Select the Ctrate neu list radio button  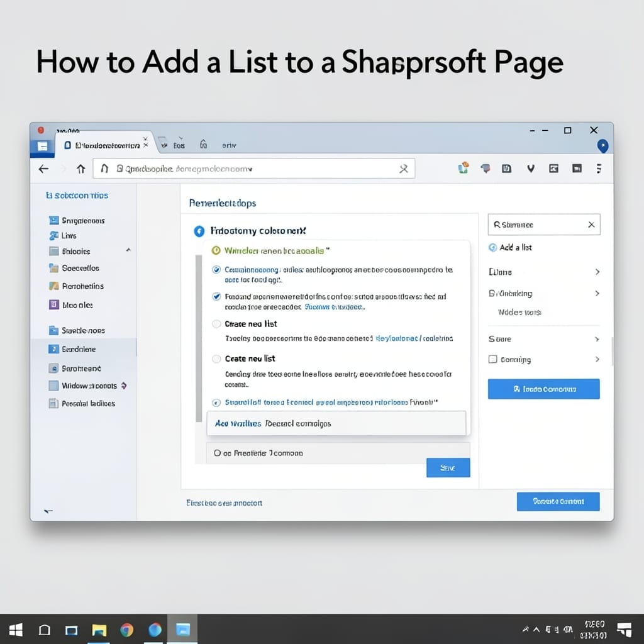click(216, 324)
